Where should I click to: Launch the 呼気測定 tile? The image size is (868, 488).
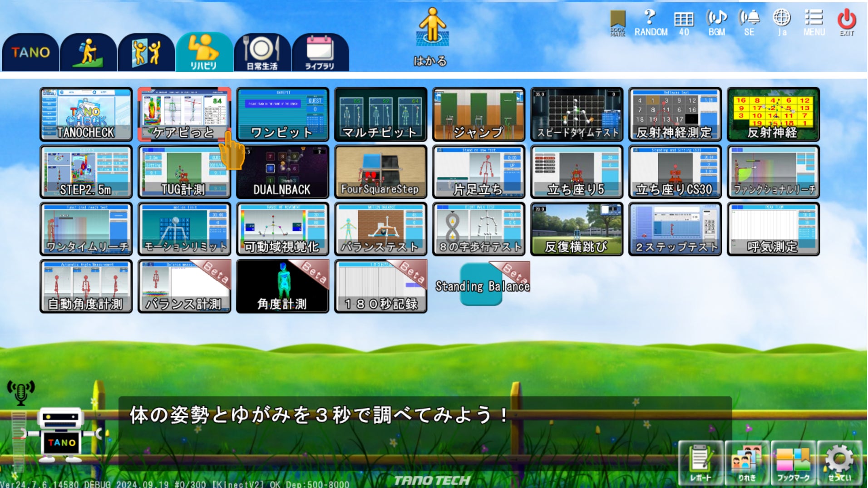773,229
